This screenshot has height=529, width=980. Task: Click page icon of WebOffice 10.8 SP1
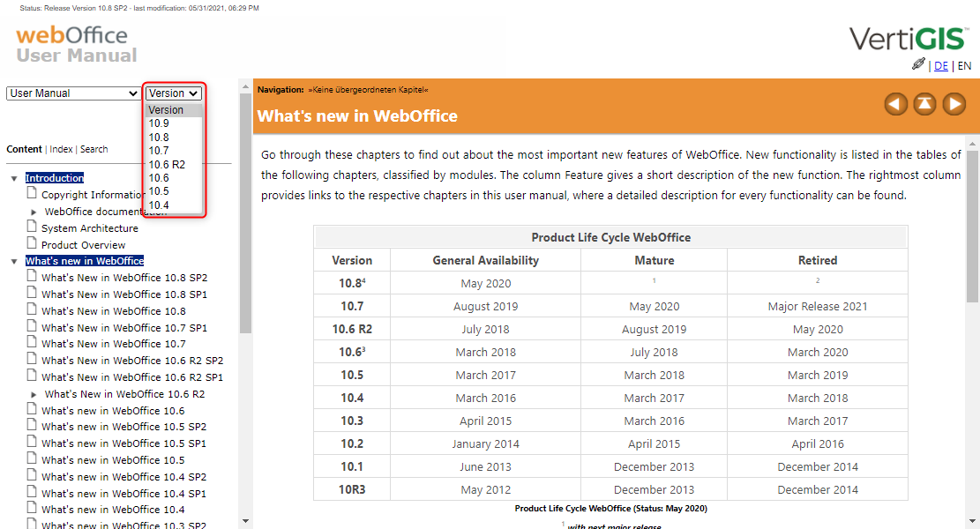pyautogui.click(x=32, y=293)
